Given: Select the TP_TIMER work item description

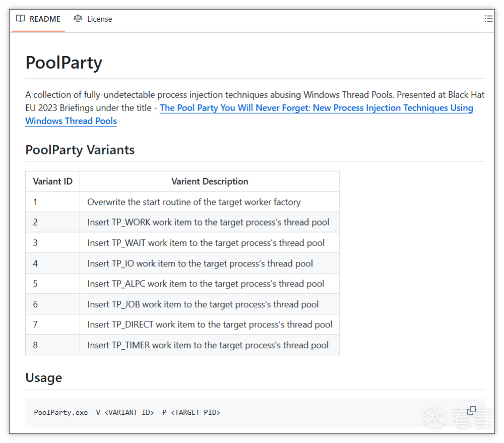Looking at the screenshot, I should coord(208,345).
